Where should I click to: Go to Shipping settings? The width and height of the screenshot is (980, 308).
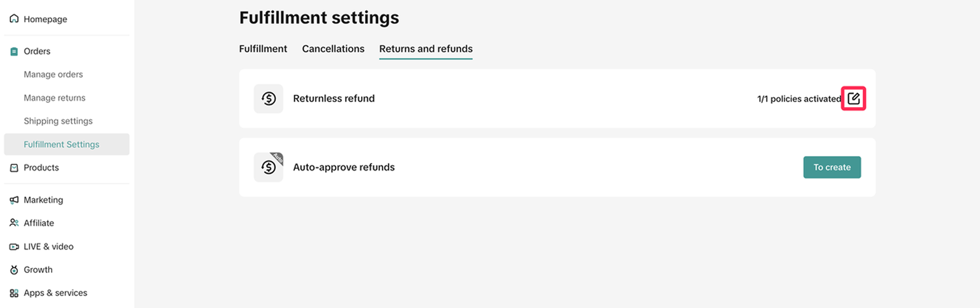point(58,121)
